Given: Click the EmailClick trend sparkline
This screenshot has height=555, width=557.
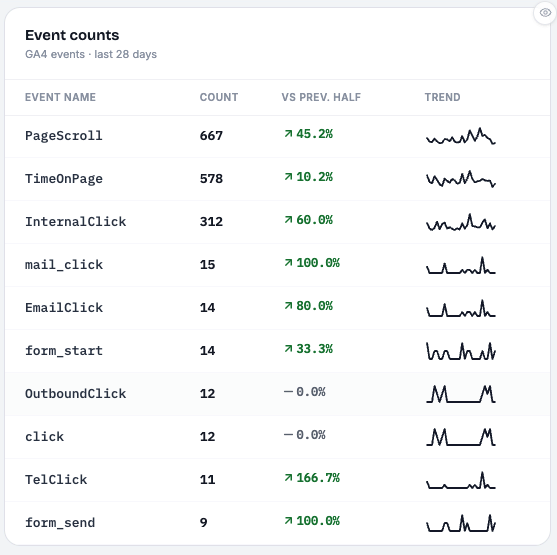Looking at the screenshot, I should click(461, 308).
